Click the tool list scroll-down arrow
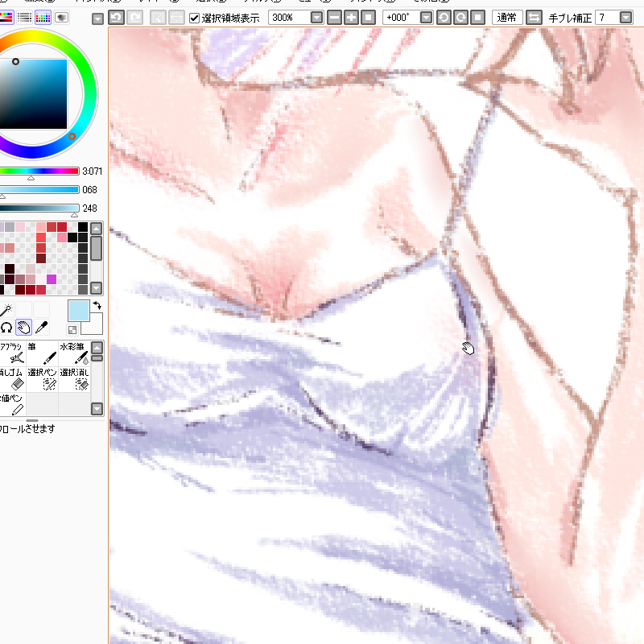Screen dimensions: 644x644 (97, 409)
